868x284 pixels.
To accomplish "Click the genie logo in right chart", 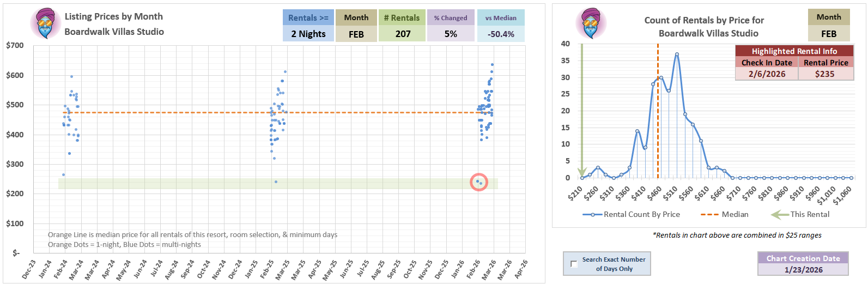I will [591, 23].
